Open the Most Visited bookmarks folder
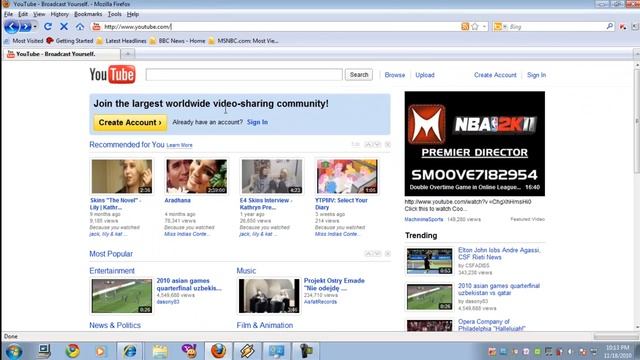 pyautogui.click(x=24, y=41)
